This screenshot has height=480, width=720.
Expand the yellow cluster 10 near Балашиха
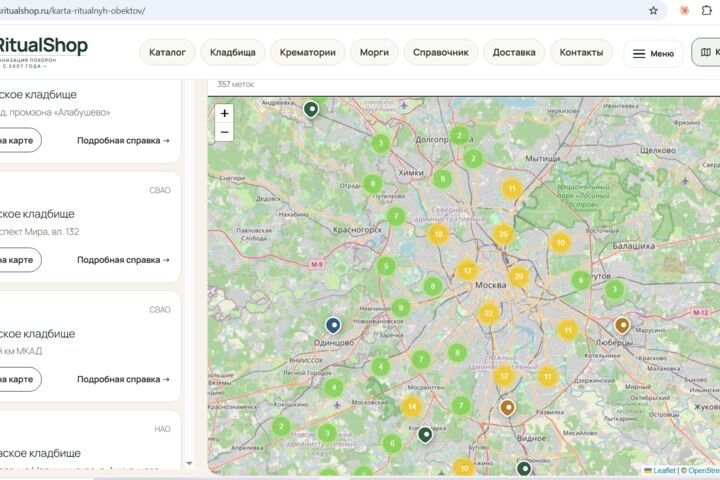561,242
